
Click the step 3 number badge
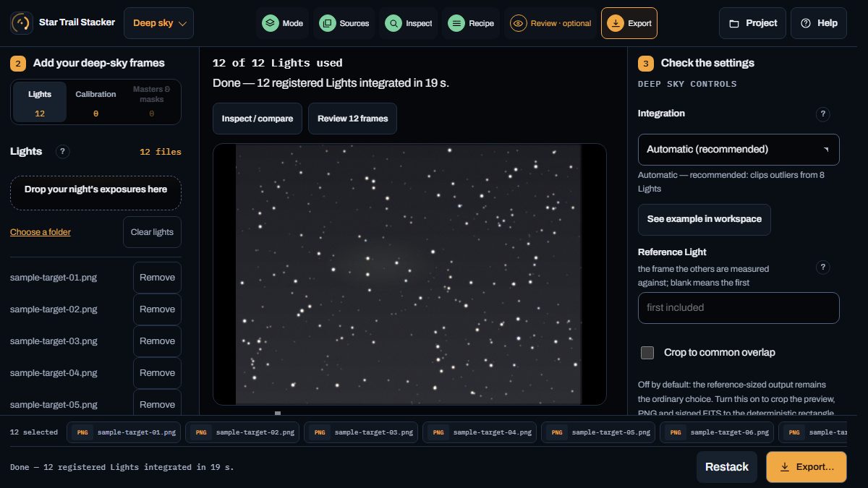tap(646, 63)
